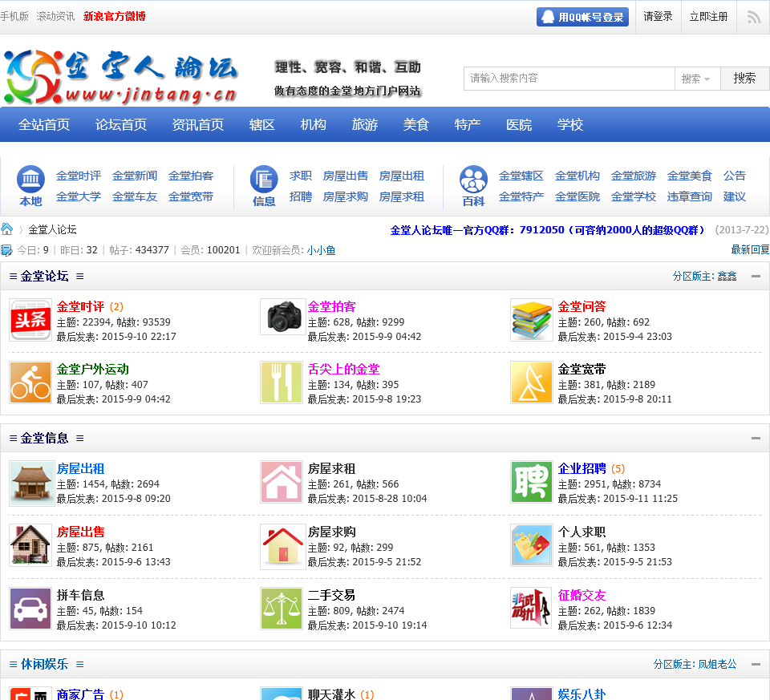Open the 金堂问答 books icon
The image size is (770, 700).
[x=531, y=320]
